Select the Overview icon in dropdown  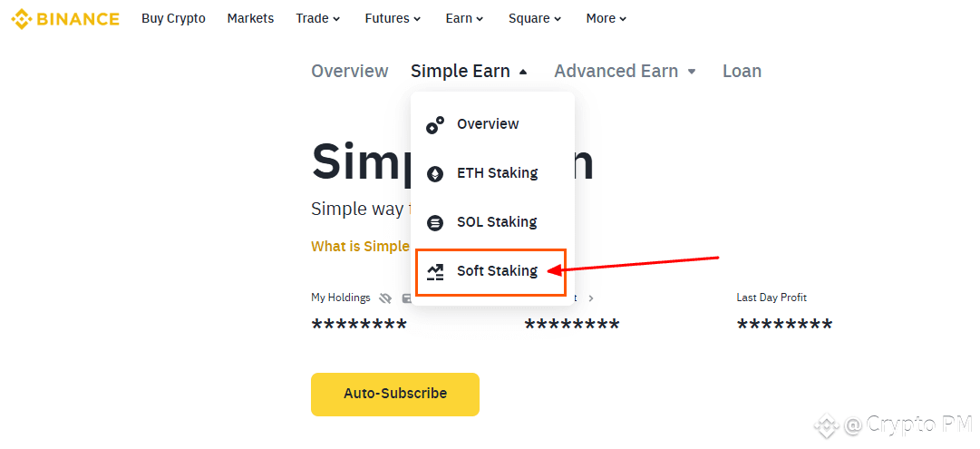[x=435, y=124]
